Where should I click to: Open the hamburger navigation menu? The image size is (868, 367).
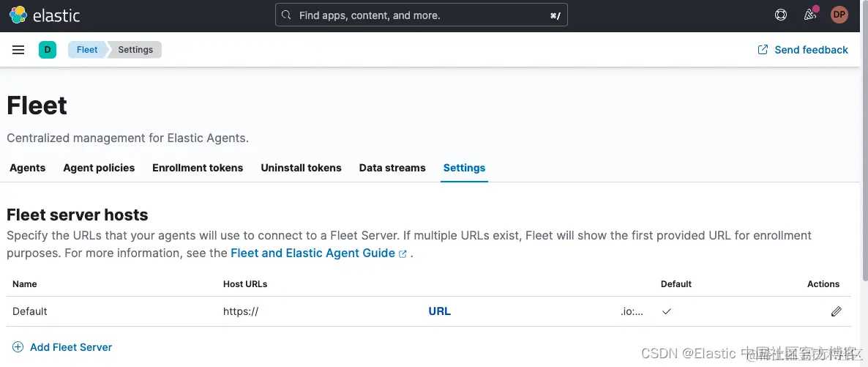coord(18,50)
